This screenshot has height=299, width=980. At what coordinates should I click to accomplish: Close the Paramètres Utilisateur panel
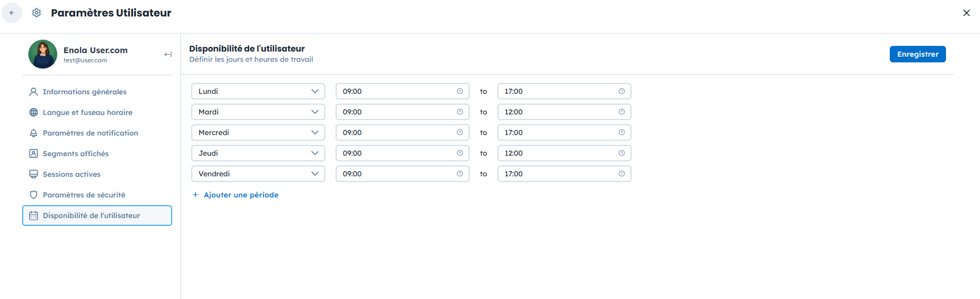click(966, 13)
